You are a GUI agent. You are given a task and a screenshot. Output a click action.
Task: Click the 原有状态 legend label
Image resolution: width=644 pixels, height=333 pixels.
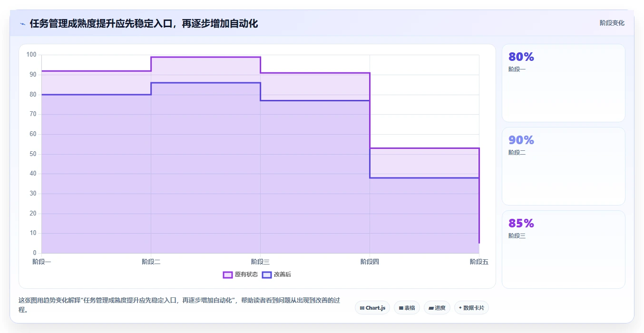[246, 274]
